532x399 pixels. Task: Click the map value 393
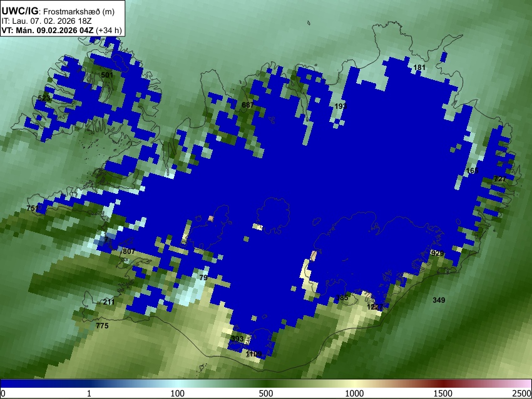pyautogui.click(x=237, y=339)
